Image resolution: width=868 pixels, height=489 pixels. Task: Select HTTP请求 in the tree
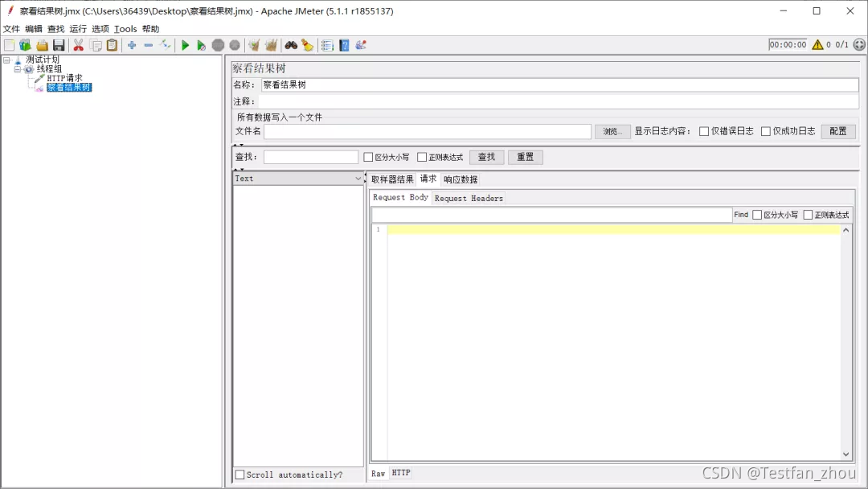point(65,78)
